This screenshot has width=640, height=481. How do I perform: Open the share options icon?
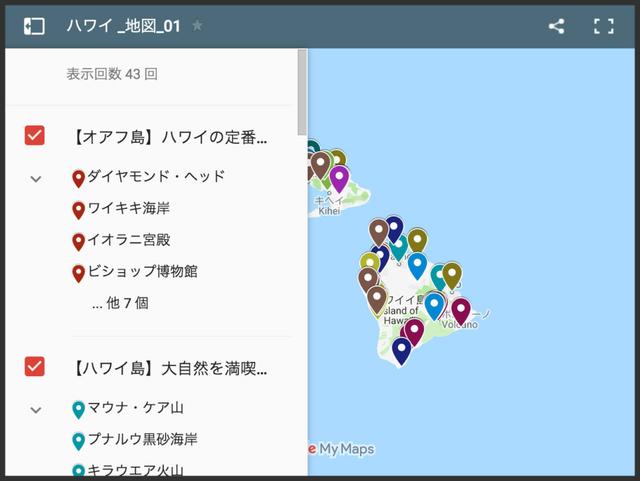click(557, 27)
